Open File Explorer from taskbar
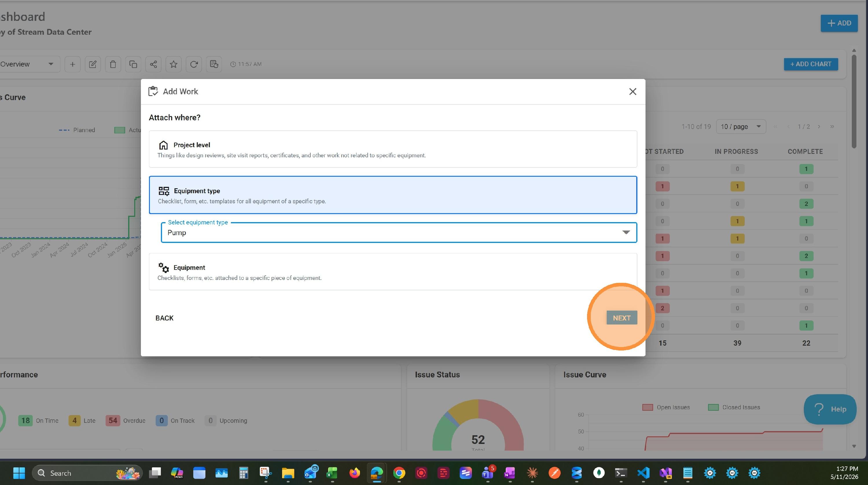 [x=288, y=473]
